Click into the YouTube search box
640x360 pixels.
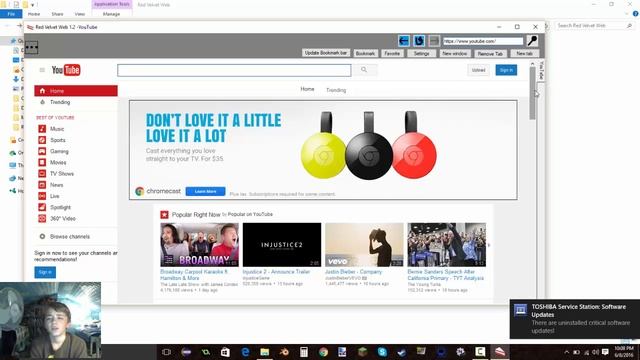tap(234, 70)
